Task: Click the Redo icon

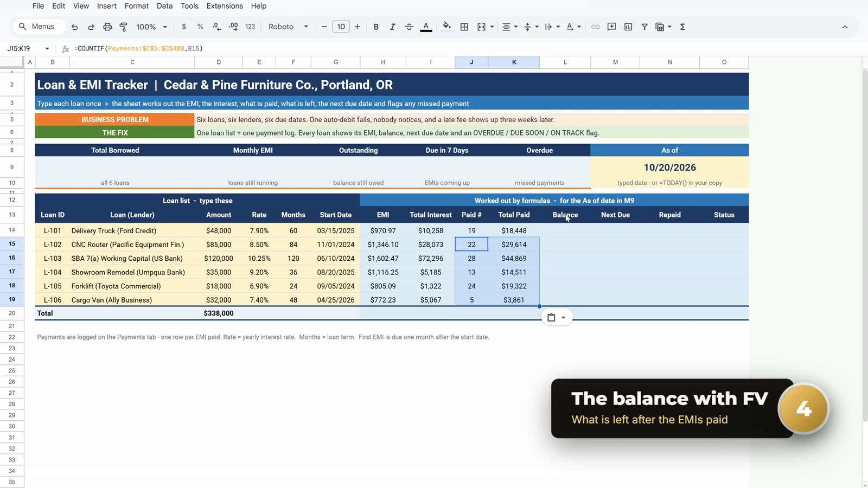Action: (91, 27)
